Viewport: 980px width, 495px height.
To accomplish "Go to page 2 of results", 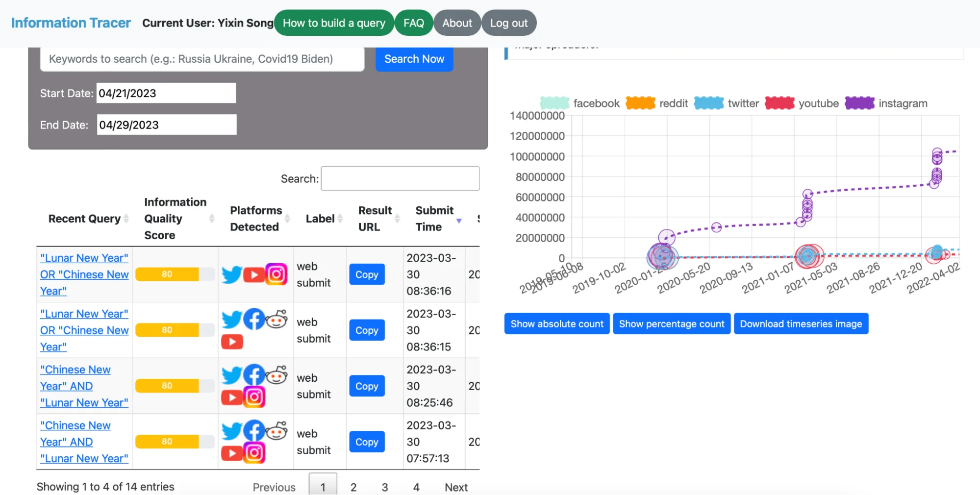I will 353,487.
